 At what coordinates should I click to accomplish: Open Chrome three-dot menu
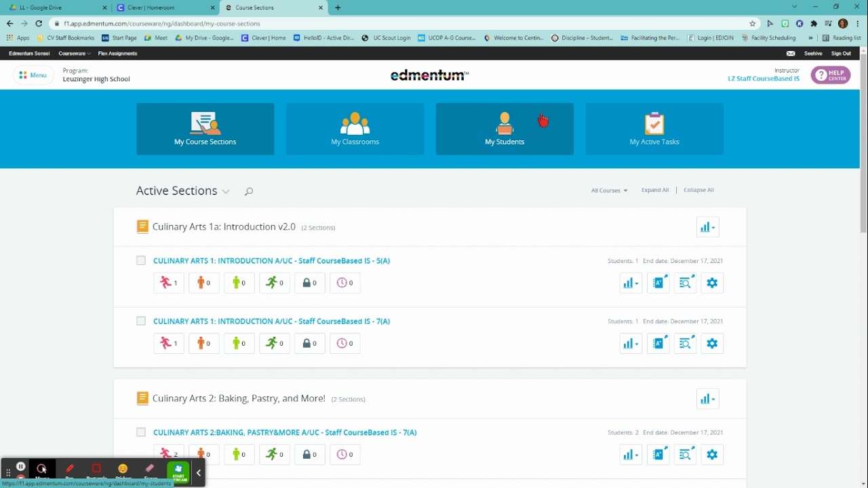[x=858, y=23]
